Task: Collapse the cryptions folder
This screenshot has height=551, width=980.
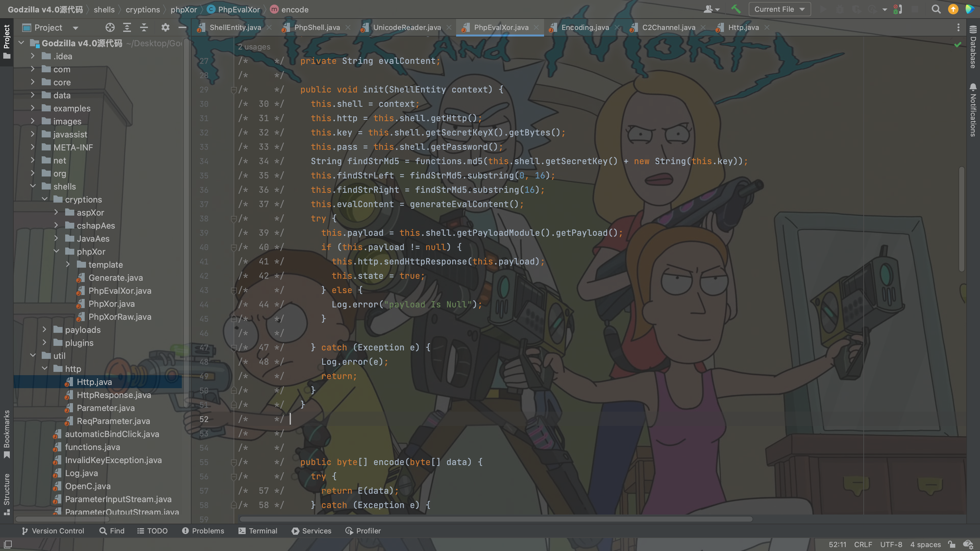Action: tap(45, 199)
